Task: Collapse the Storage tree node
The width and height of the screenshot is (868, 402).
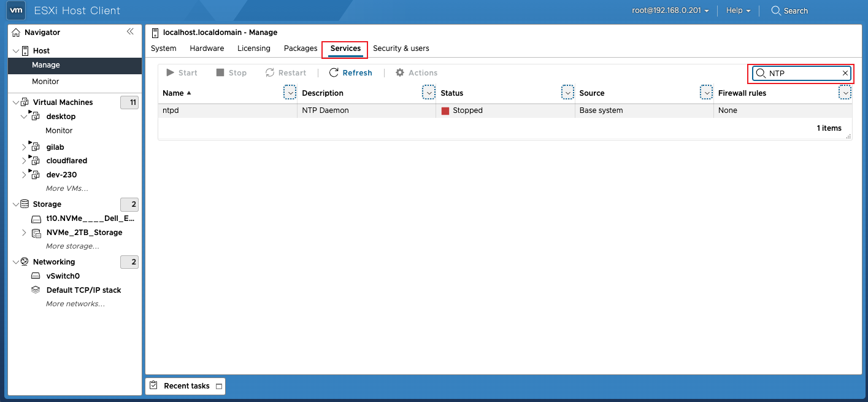Action: point(16,204)
